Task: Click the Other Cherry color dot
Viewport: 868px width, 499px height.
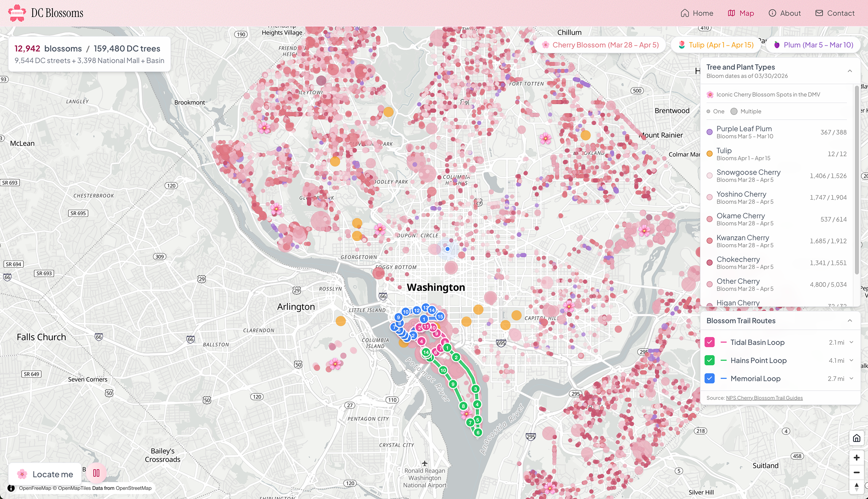Action: pos(710,284)
